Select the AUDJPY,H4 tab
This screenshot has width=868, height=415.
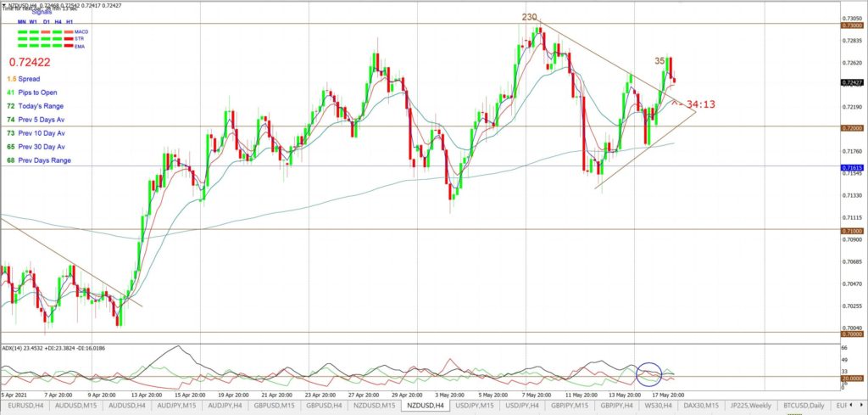pyautogui.click(x=224, y=407)
